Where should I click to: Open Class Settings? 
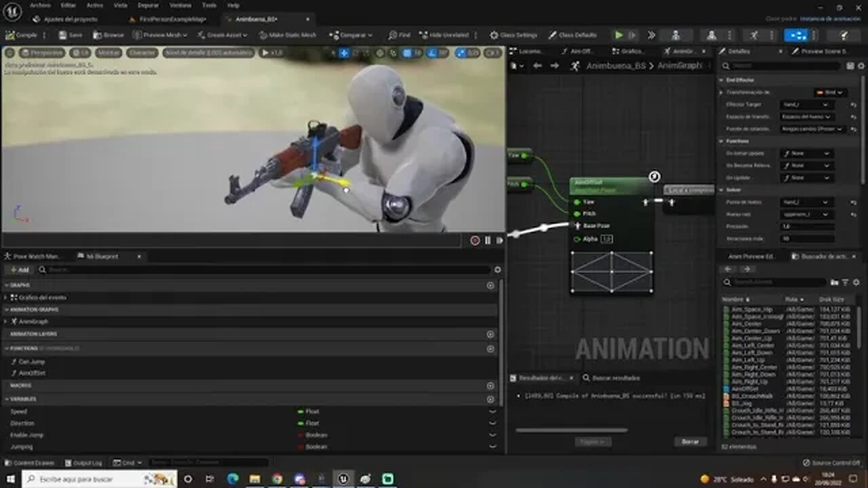513,35
